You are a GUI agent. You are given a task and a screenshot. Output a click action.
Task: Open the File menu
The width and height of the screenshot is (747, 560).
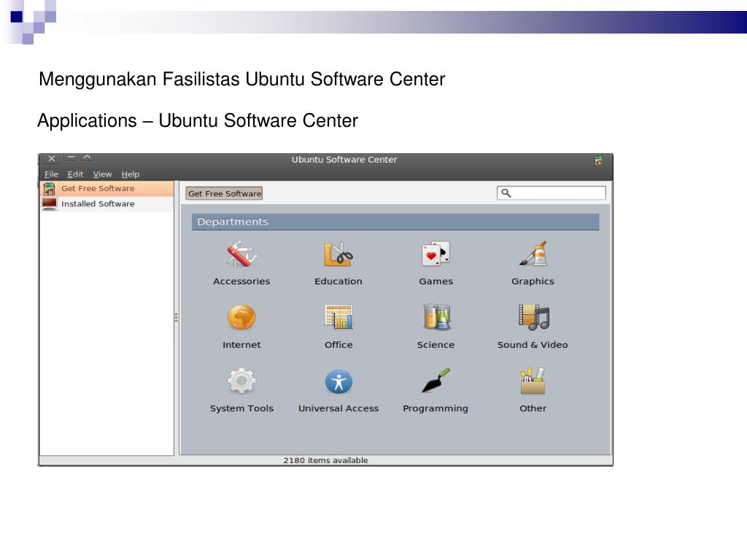click(51, 174)
